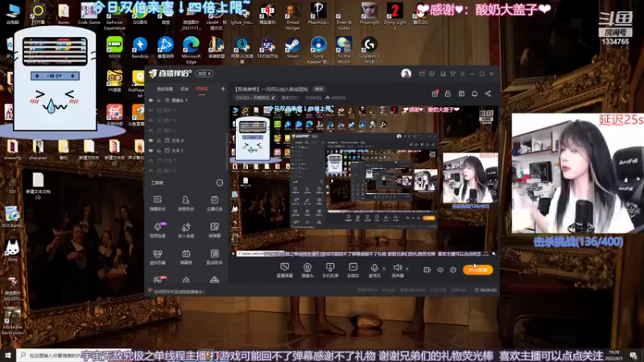Click the share icon above preview
Viewport: 644px width, 362px height.
click(488, 93)
